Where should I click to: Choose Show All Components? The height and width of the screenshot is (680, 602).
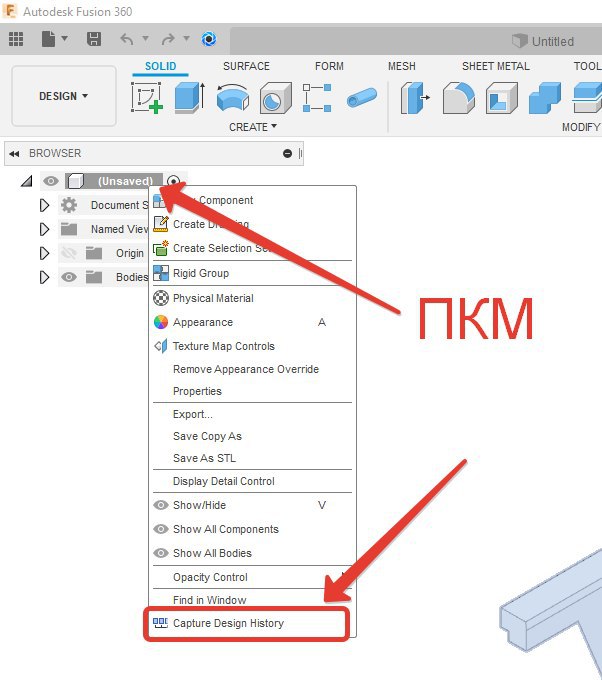click(252, 529)
